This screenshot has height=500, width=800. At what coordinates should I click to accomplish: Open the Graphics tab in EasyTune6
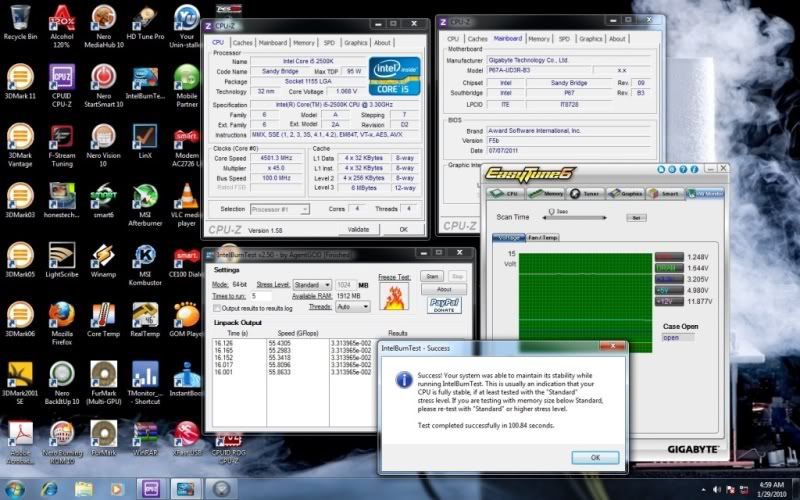[626, 193]
